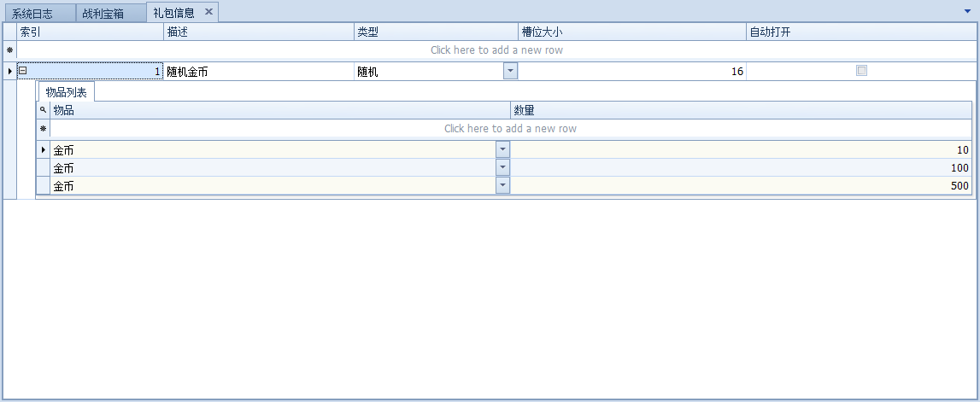Add a new row in the 物品列表 grid
980x402 pixels.
(x=509, y=129)
